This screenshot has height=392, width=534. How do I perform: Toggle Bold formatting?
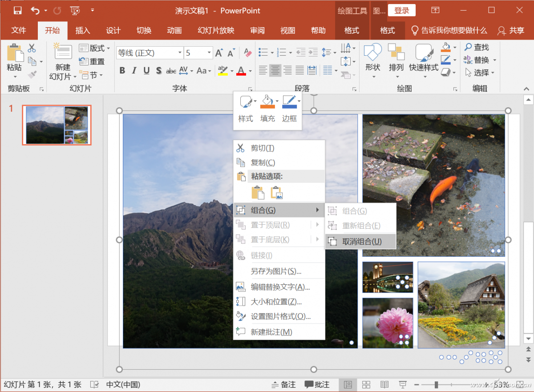pyautogui.click(x=122, y=70)
